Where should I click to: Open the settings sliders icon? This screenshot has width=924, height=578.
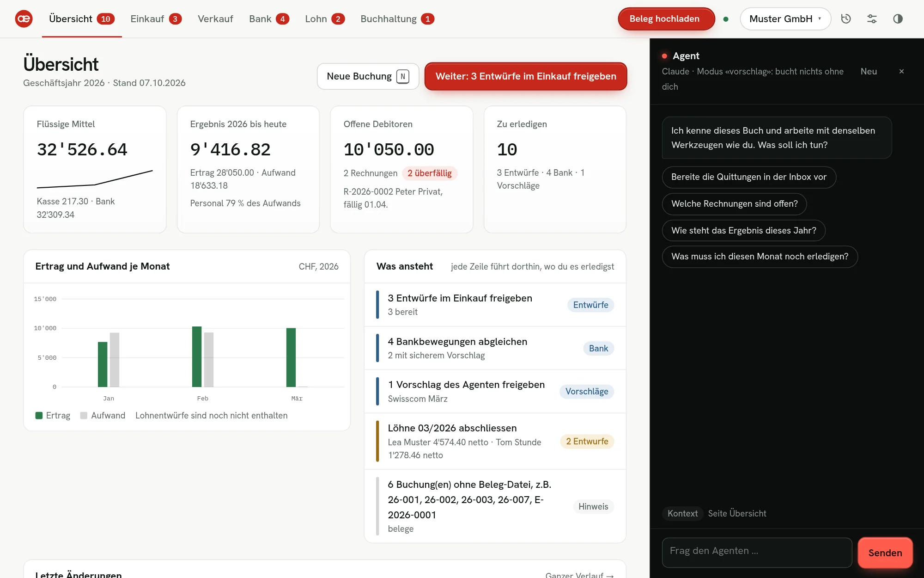click(x=872, y=19)
